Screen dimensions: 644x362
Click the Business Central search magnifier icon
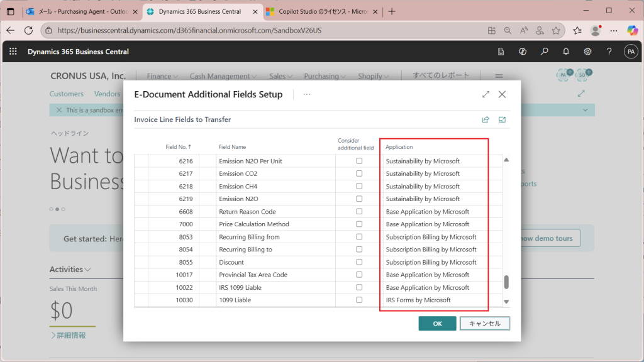(x=544, y=52)
